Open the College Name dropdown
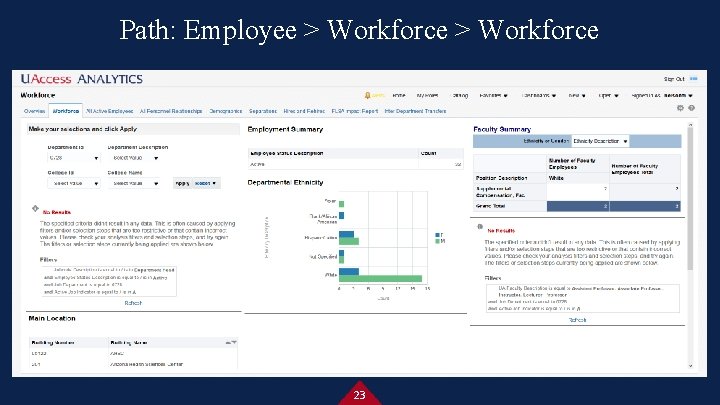This screenshot has height=405, width=720. [x=135, y=183]
